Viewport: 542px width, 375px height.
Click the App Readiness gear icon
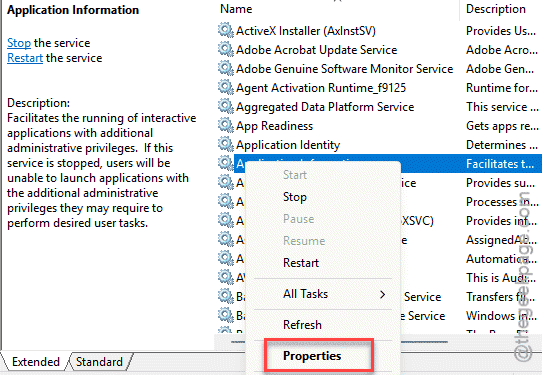point(226,125)
